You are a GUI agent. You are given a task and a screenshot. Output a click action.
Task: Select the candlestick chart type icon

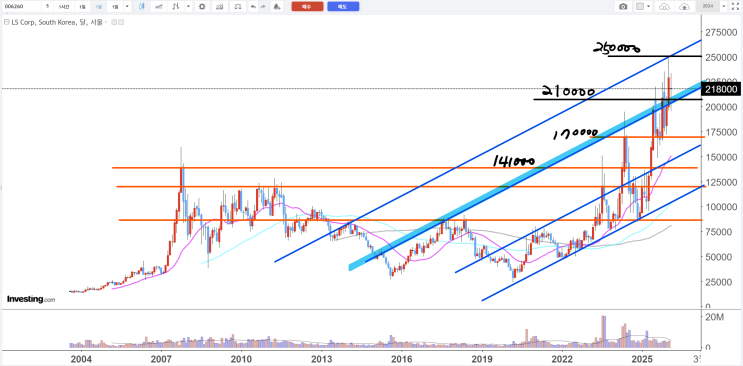(x=142, y=7)
